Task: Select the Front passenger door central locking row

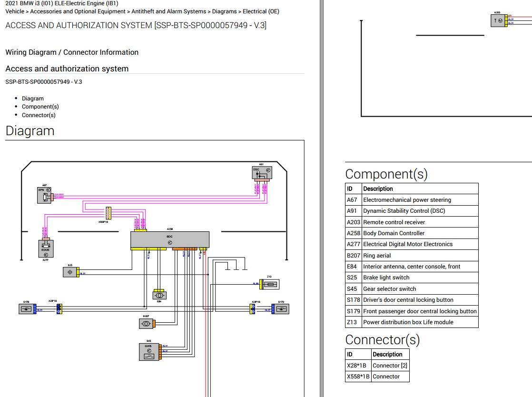Action: point(412,311)
